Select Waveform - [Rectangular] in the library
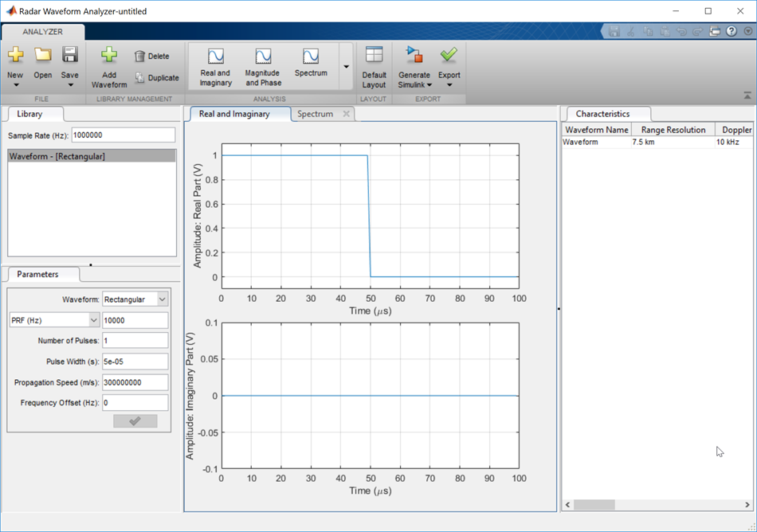The image size is (757, 532). (91, 156)
